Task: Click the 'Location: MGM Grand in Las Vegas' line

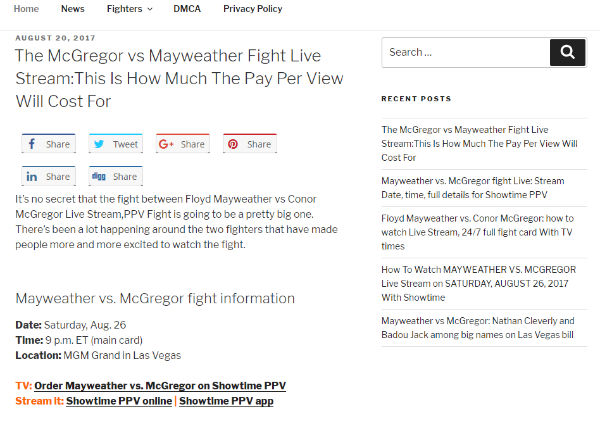Action: tap(98, 355)
